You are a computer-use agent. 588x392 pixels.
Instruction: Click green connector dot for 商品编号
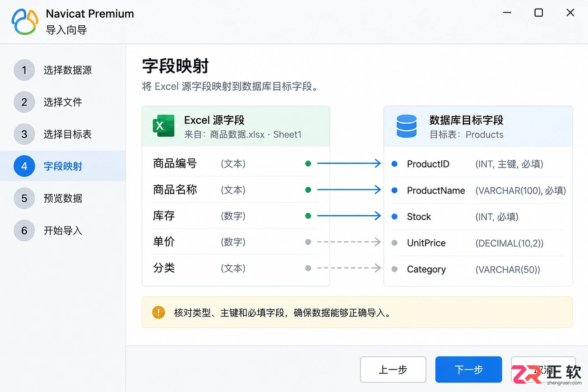coord(308,164)
